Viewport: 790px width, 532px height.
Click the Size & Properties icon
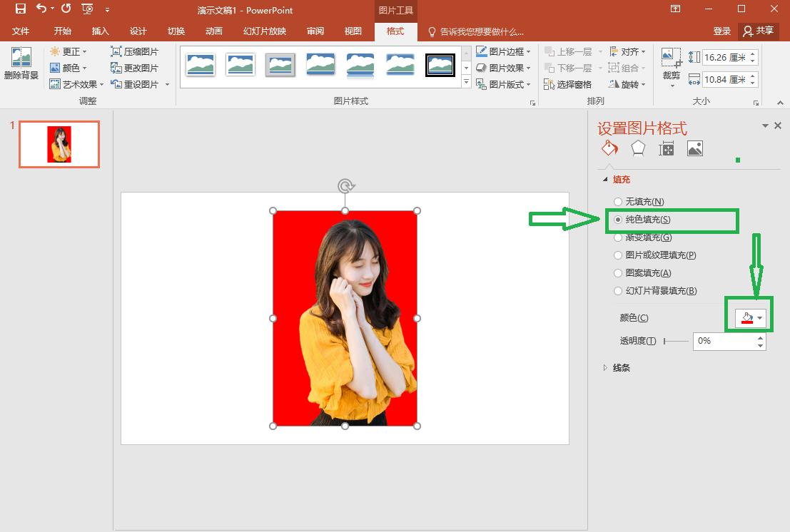[666, 148]
